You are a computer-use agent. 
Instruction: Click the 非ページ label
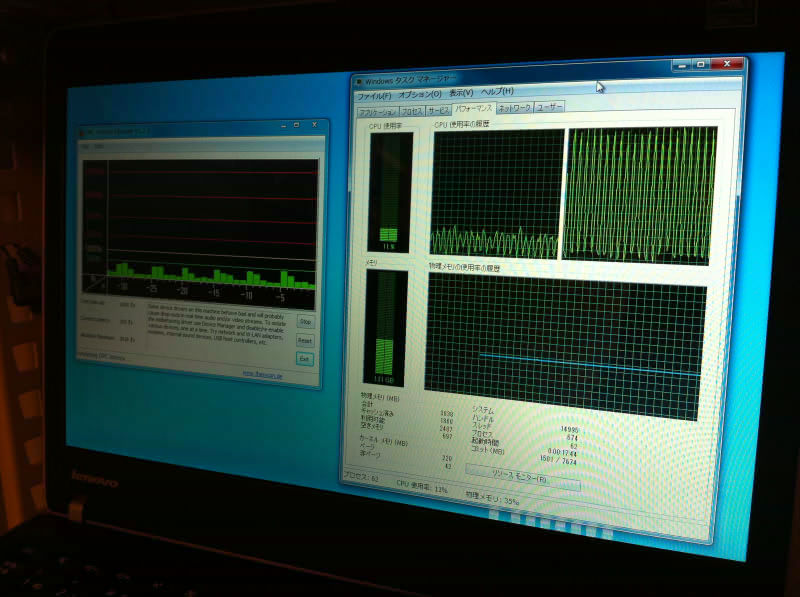pos(370,454)
